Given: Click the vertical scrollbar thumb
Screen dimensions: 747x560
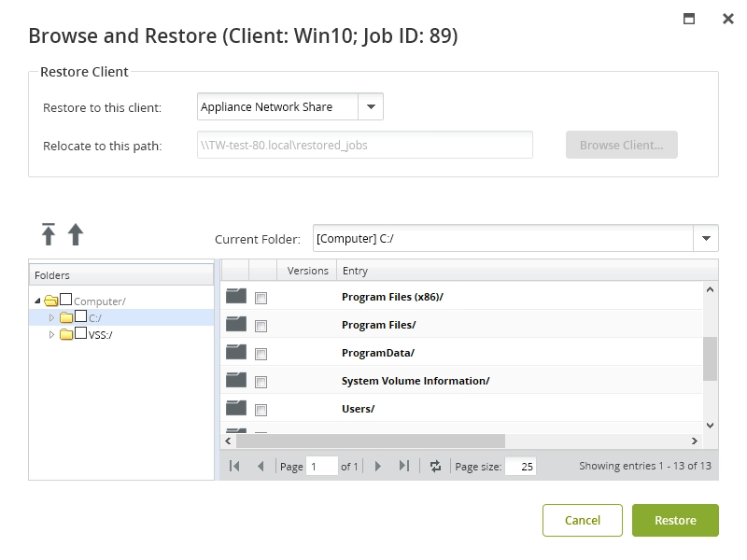Looking at the screenshot, I should tap(710, 359).
